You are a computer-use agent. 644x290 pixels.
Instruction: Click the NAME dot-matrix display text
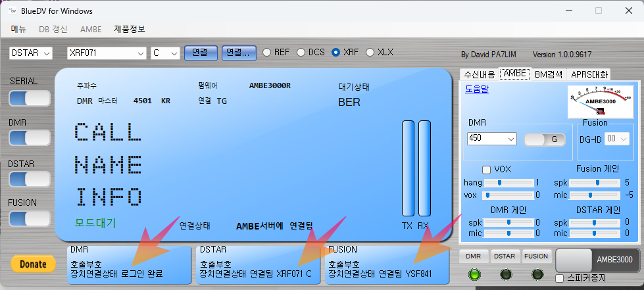[x=108, y=164]
